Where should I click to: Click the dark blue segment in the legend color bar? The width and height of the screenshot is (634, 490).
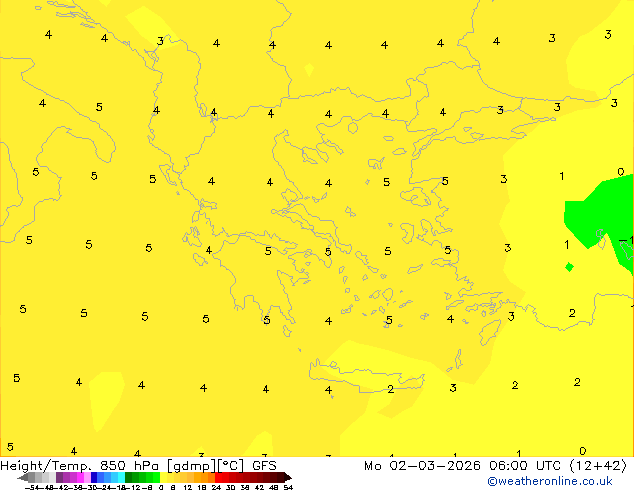(x=94, y=478)
